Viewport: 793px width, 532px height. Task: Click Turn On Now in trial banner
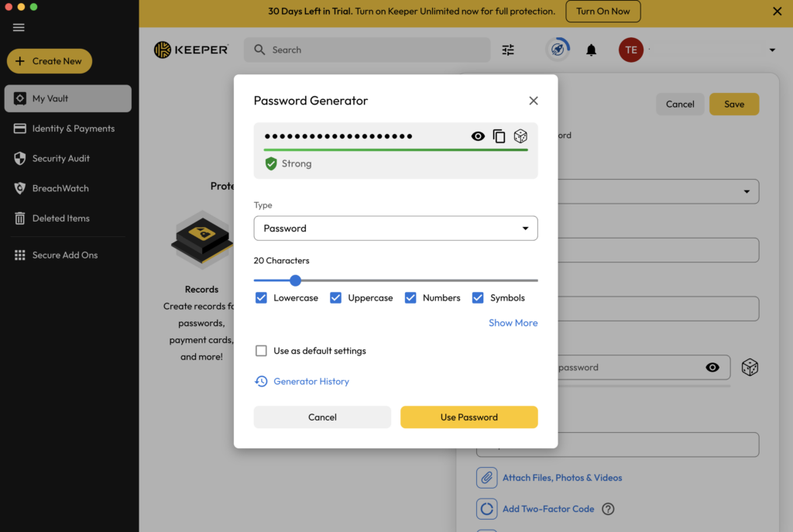(602, 11)
